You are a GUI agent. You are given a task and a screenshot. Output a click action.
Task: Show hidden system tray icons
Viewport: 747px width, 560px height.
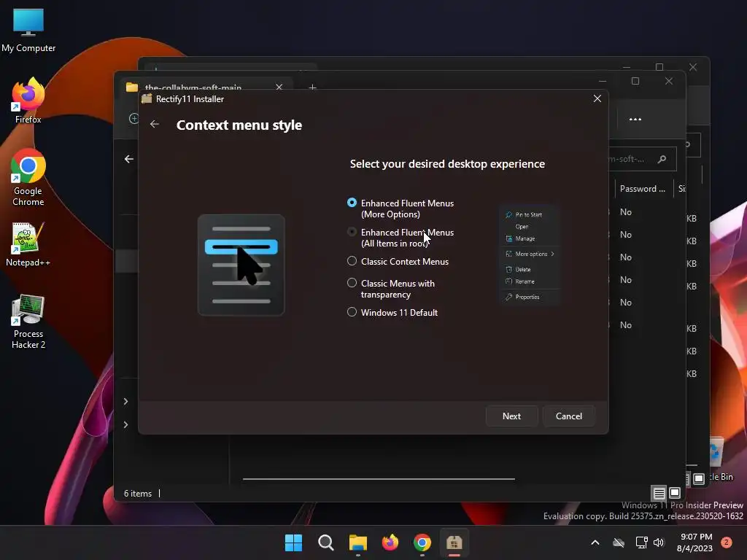(x=595, y=542)
